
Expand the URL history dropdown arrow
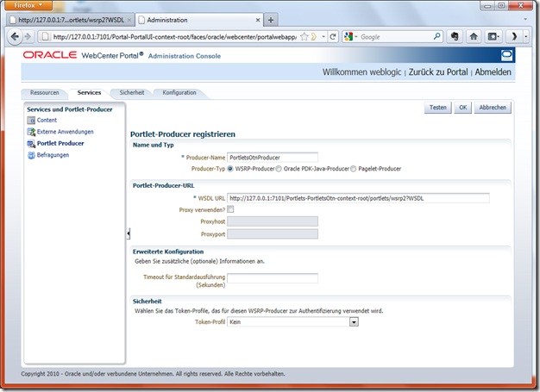(323, 36)
